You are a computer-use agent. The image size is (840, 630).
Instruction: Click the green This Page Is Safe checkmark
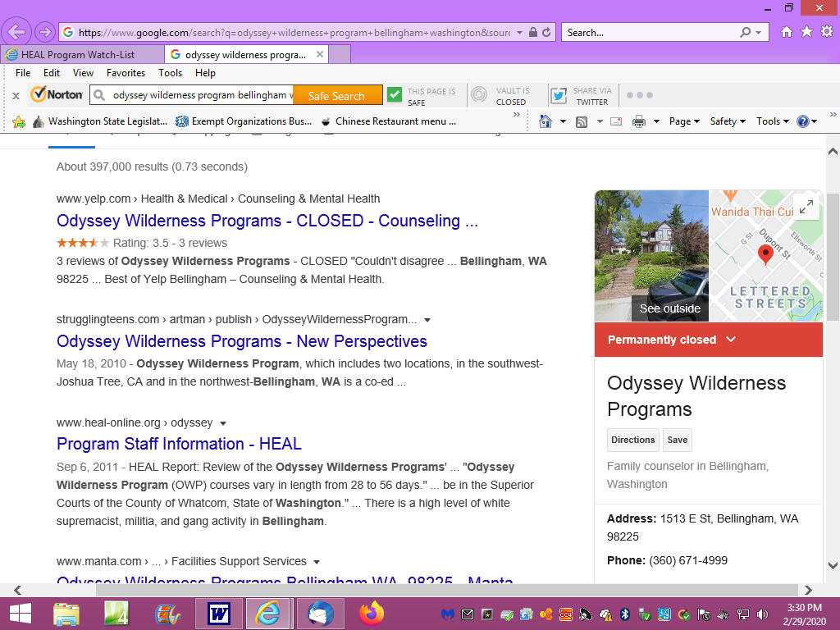pos(395,95)
